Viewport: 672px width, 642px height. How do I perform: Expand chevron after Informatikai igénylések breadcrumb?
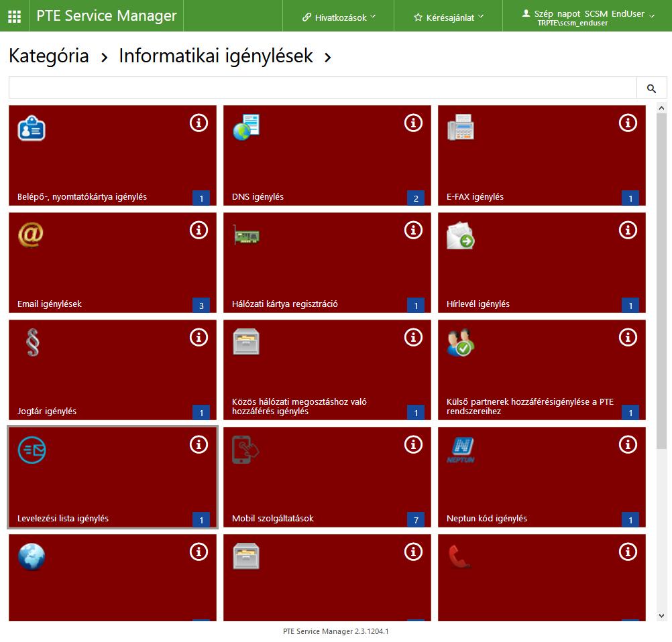tap(328, 58)
